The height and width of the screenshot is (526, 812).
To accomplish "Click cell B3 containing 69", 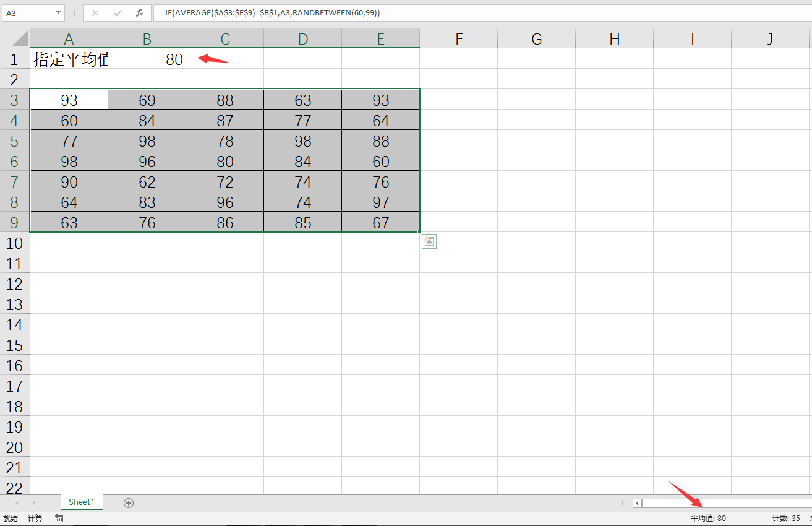I will (147, 100).
